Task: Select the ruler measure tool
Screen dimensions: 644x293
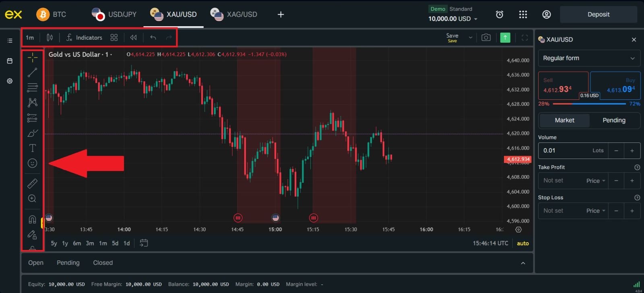Action: pyautogui.click(x=32, y=184)
